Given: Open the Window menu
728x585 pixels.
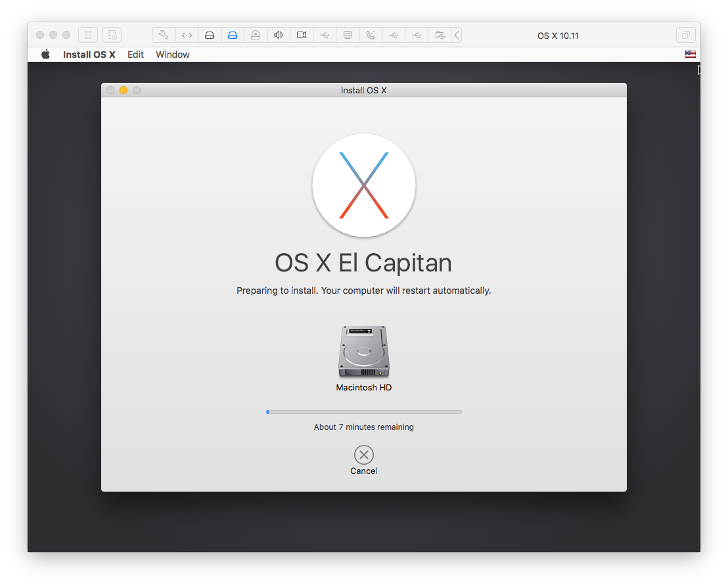Looking at the screenshot, I should 173,55.
